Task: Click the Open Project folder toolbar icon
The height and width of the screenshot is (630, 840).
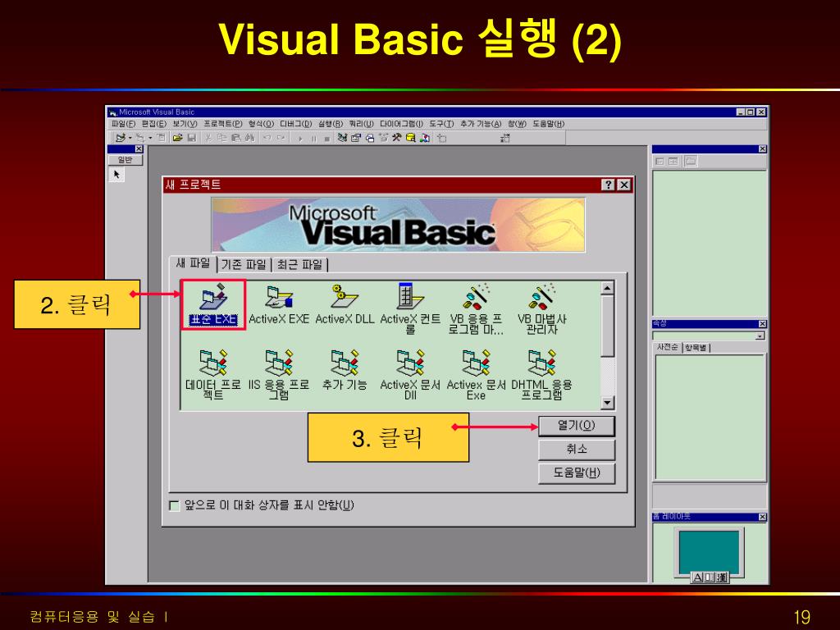Action: coord(178,138)
